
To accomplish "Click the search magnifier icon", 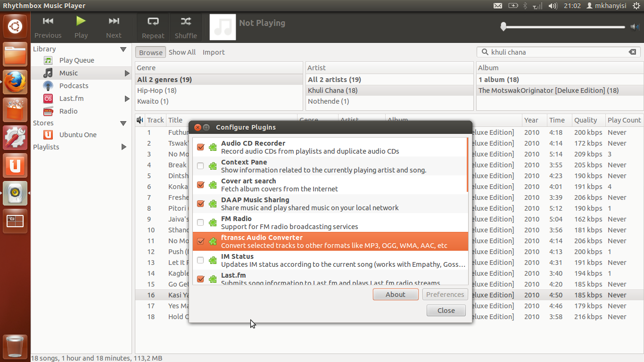I will tap(484, 52).
